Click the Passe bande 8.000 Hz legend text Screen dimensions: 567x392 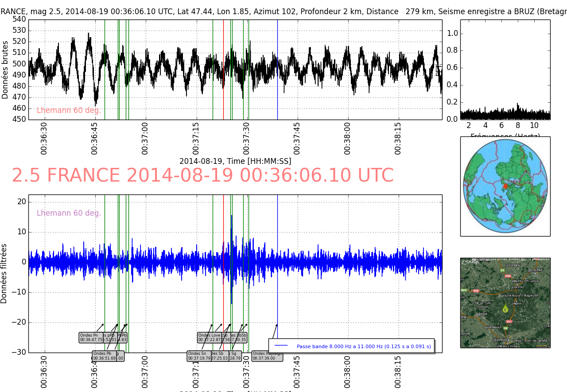click(x=363, y=346)
